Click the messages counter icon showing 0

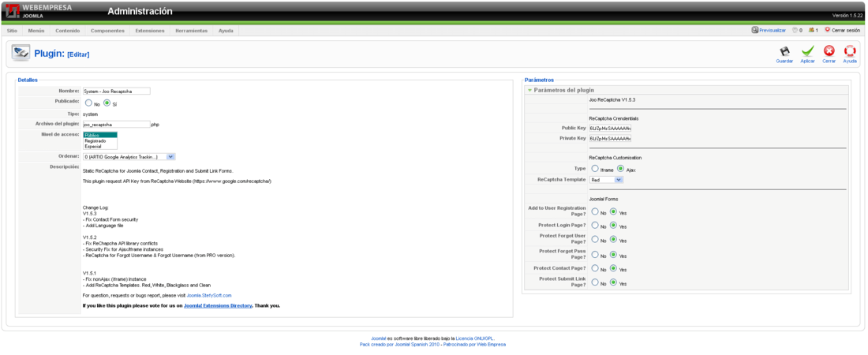tap(795, 30)
